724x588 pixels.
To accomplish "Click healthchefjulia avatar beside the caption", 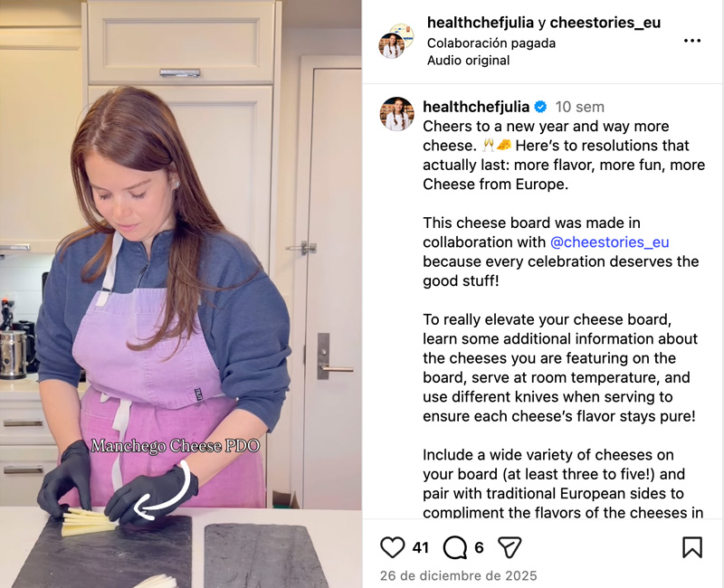I will 396,114.
